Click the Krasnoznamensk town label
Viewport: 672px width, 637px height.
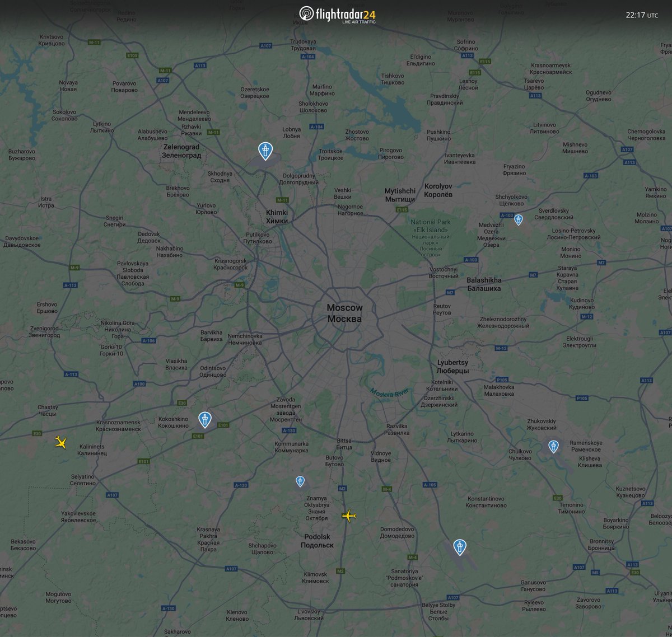click(x=119, y=425)
